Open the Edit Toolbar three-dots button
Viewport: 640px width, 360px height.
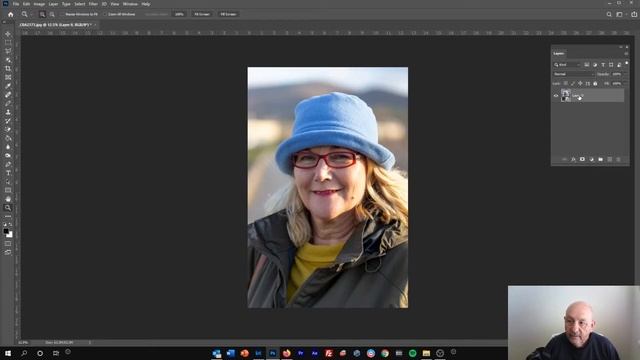pos(8,216)
